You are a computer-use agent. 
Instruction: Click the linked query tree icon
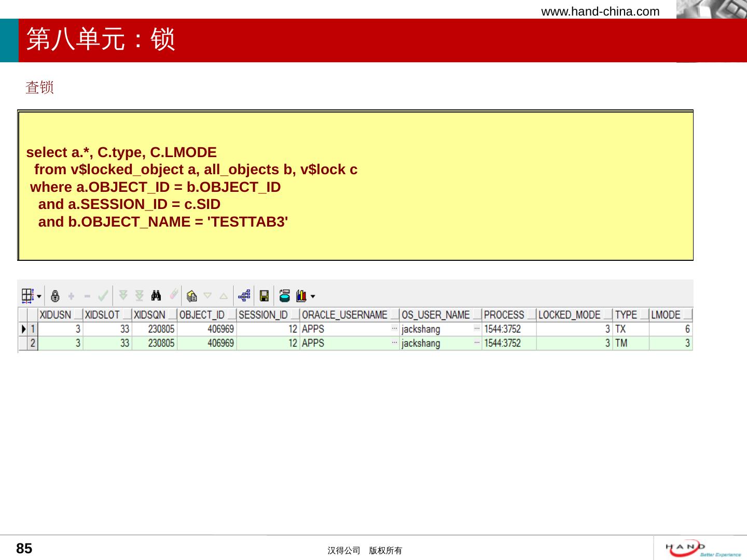pos(244,296)
